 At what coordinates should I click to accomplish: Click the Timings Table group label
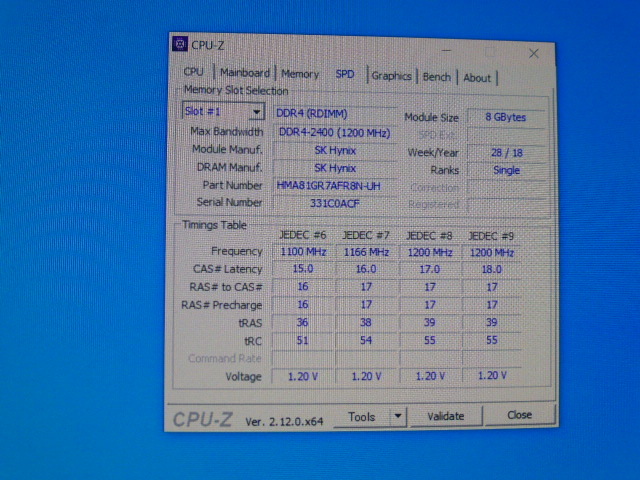pos(214,225)
